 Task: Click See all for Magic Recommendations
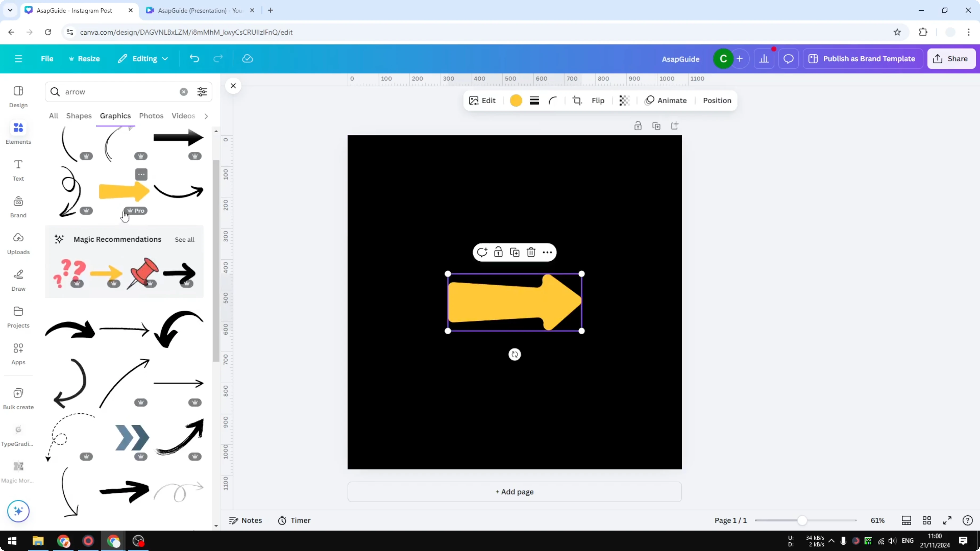pos(184,240)
